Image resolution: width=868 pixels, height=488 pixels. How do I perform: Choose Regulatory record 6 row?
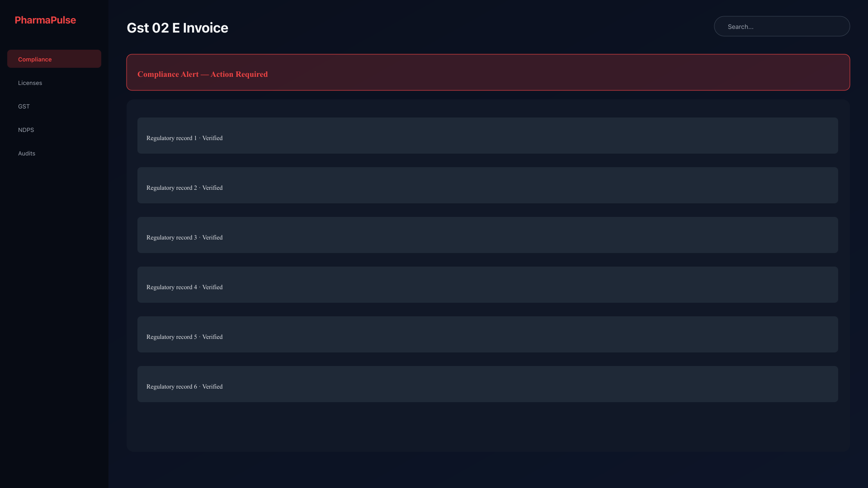tap(487, 384)
